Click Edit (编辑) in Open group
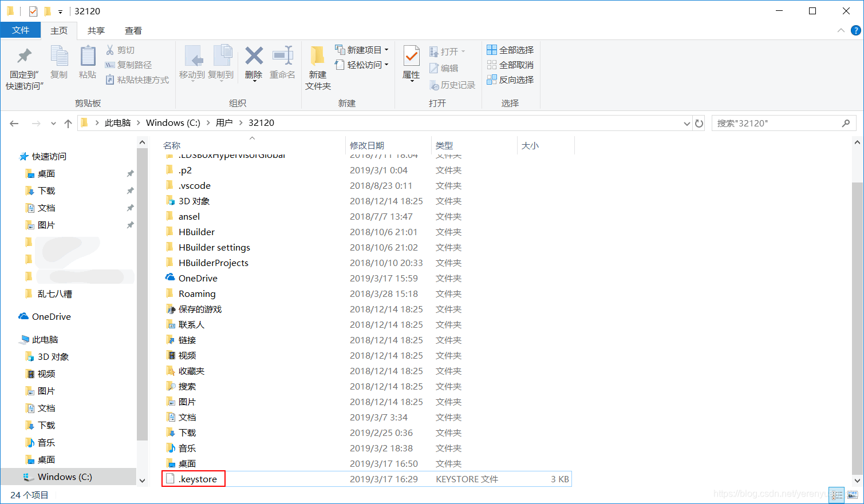 pyautogui.click(x=444, y=68)
